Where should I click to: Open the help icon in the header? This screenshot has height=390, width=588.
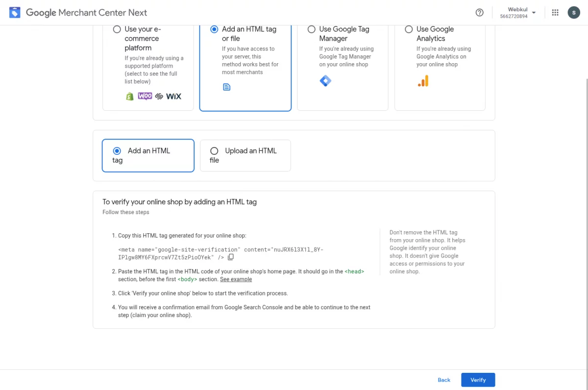coord(479,12)
